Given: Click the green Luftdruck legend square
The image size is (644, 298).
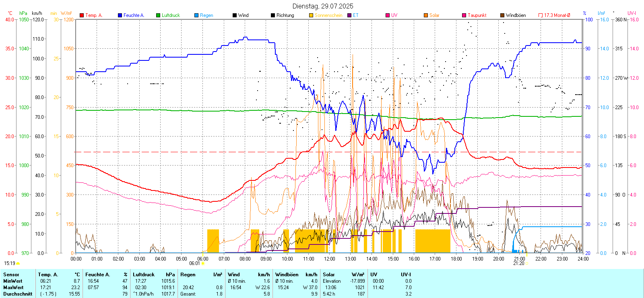Looking at the screenshot, I should 158,15.
